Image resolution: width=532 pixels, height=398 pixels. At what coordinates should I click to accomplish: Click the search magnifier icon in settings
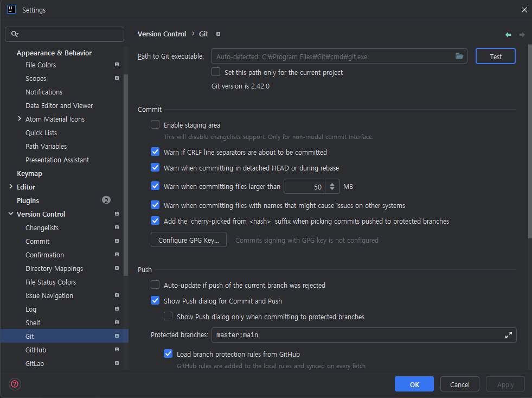coord(15,34)
